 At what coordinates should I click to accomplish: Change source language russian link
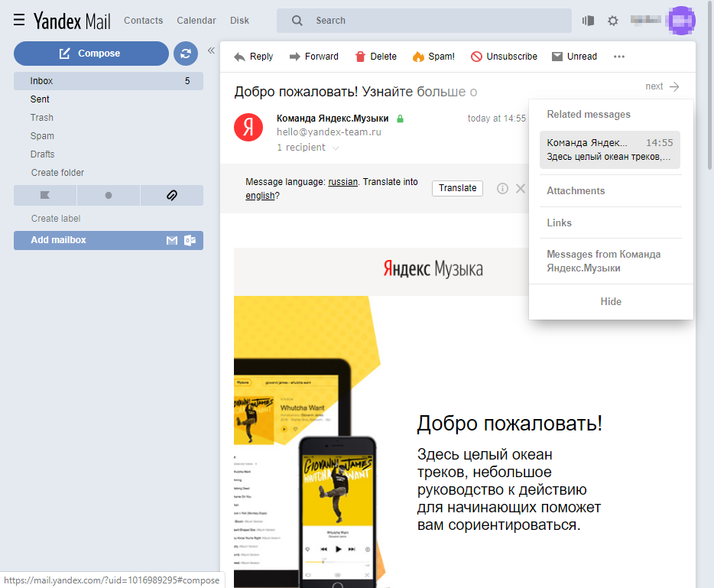343,182
